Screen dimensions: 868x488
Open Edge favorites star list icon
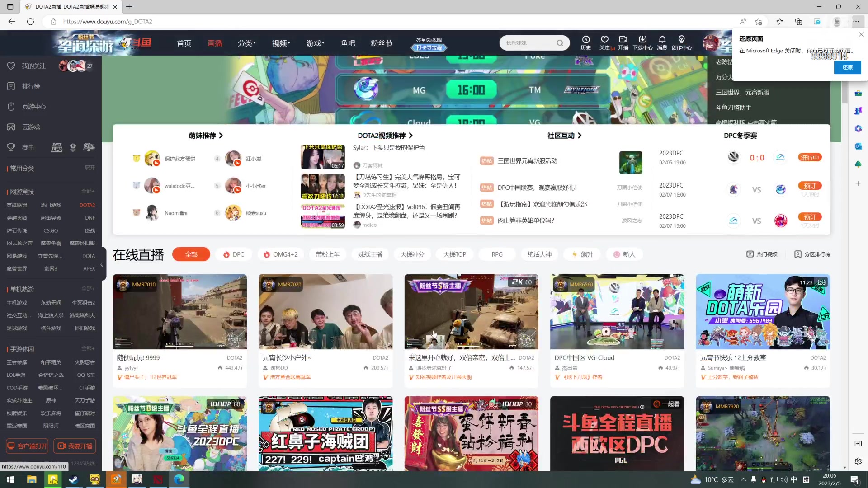tap(780, 21)
